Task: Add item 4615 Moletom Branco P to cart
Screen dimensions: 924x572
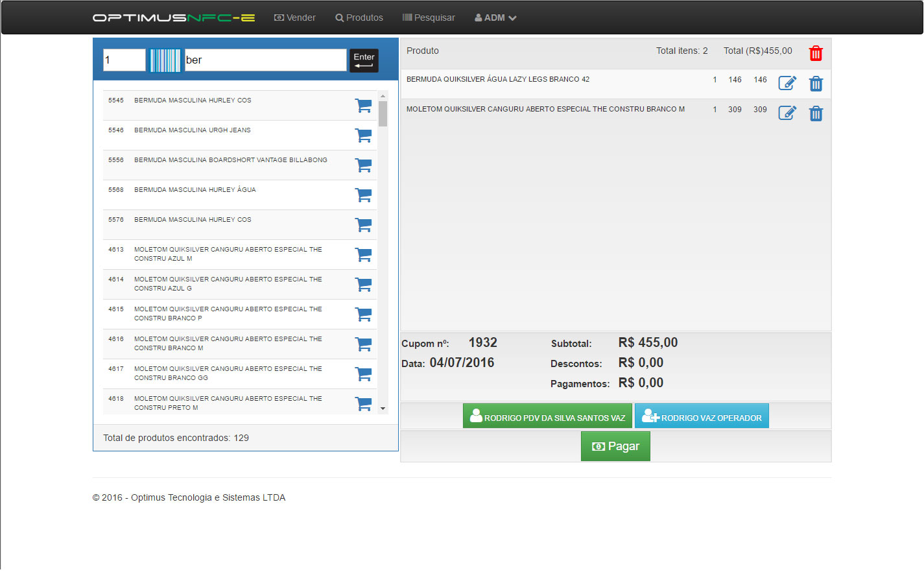Action: tap(363, 315)
